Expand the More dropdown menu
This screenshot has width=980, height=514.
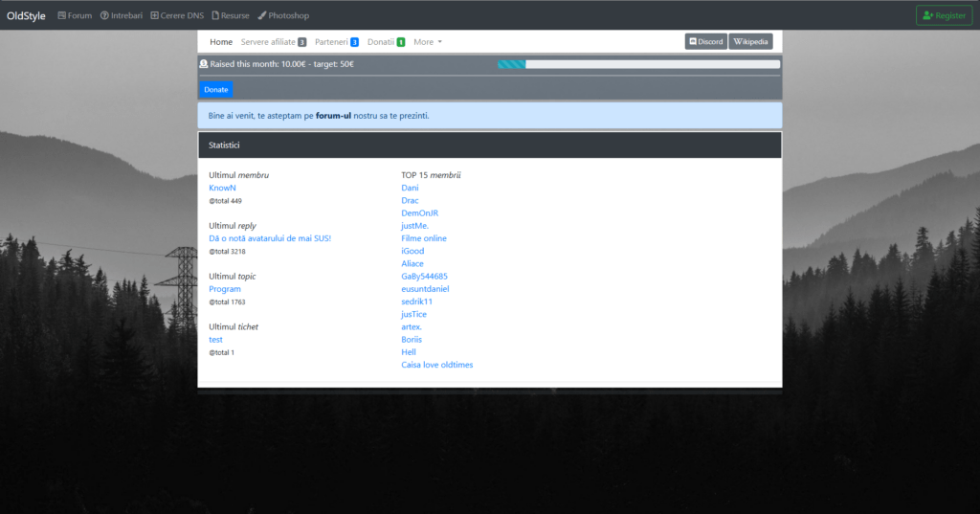pos(428,42)
